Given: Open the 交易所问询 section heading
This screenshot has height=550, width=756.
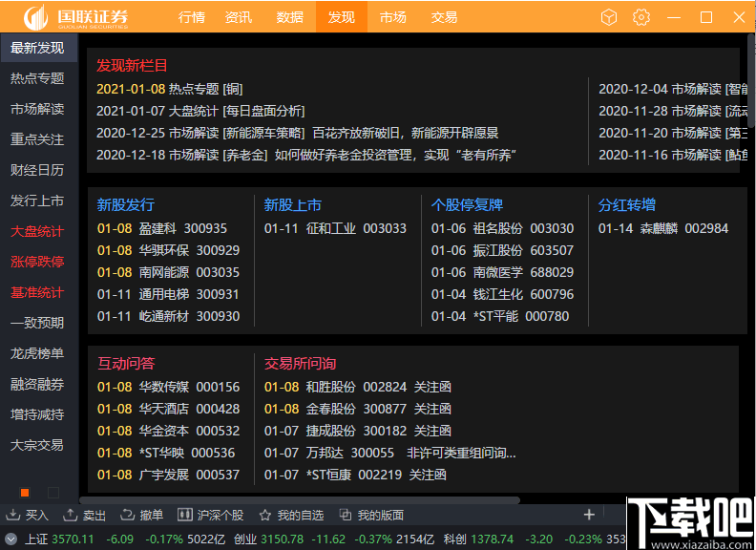Looking at the screenshot, I should point(301,363).
